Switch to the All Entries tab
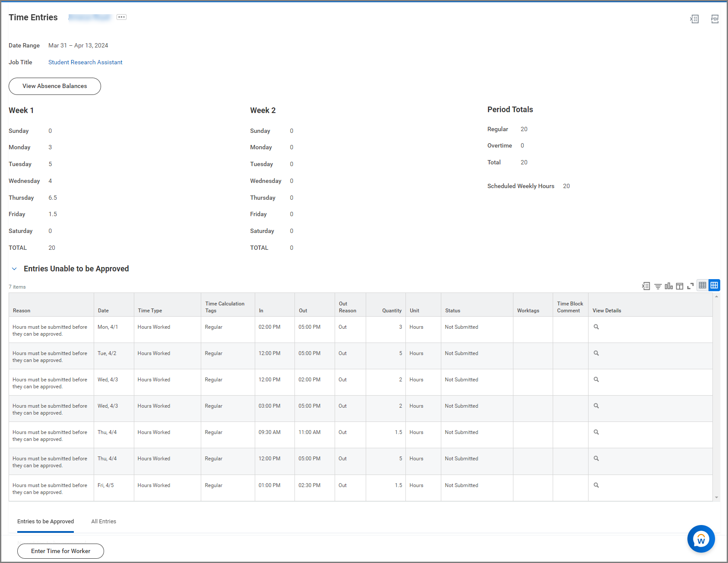This screenshot has height=563, width=728. click(x=104, y=521)
